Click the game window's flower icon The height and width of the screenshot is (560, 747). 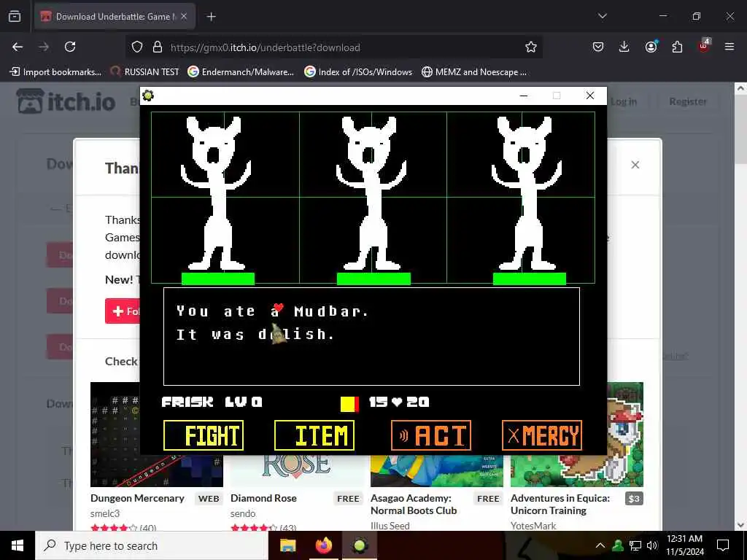[x=148, y=96]
